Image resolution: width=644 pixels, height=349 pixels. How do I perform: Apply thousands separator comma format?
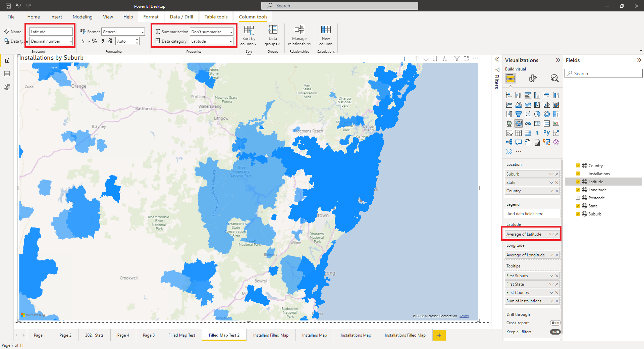pos(103,41)
